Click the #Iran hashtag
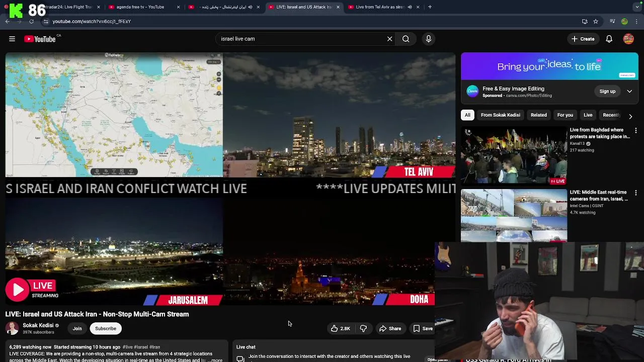Viewport: 644px width, 362px height. tap(154, 347)
